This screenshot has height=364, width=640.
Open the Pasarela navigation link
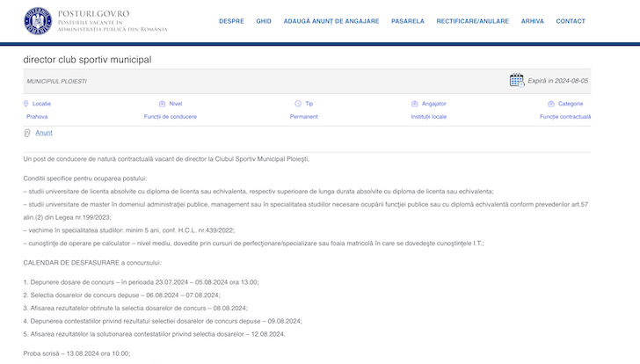pyautogui.click(x=408, y=21)
